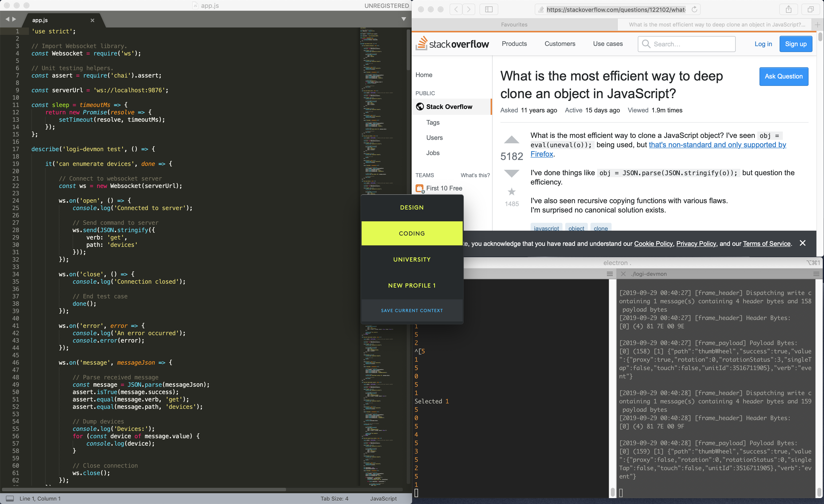
Task: Open the Sublime tab list dropdown arrow
Action: [x=404, y=19]
